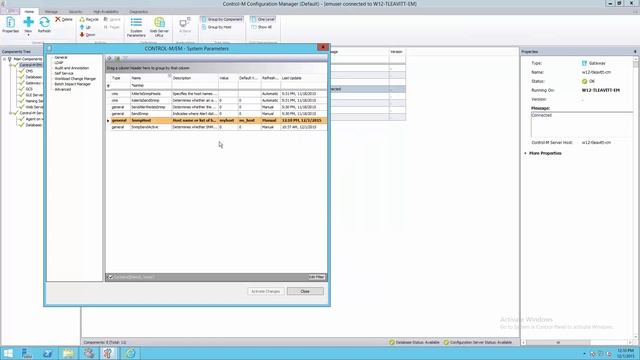Click first toolbar icon in System Parameters
This screenshot has width=640, height=360.
(x=109, y=59)
